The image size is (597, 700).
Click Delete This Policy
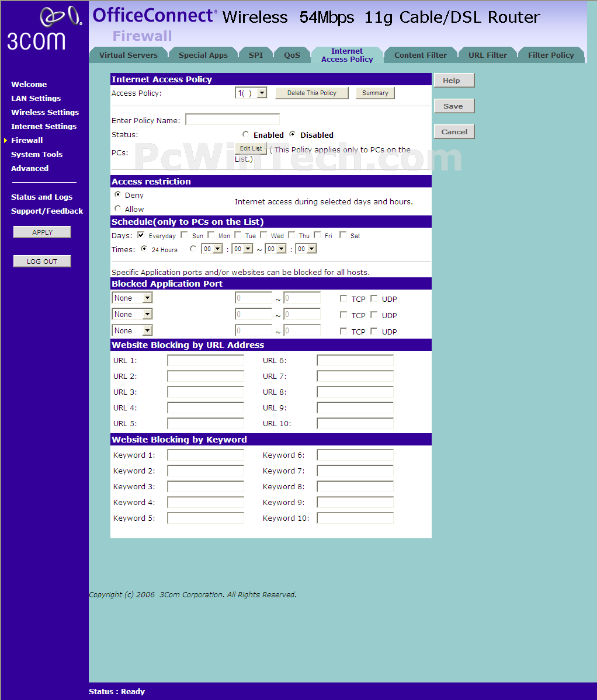pos(312,93)
